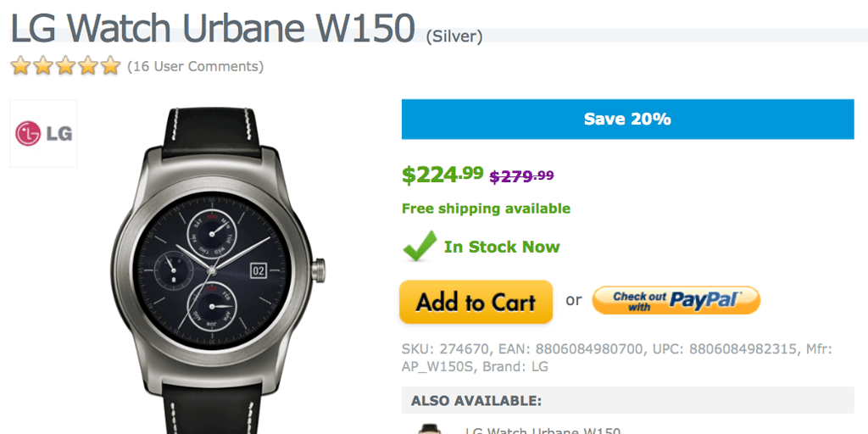Viewport: 868px width, 434px height.
Task: Click the Save 20% banner
Action: click(x=627, y=119)
